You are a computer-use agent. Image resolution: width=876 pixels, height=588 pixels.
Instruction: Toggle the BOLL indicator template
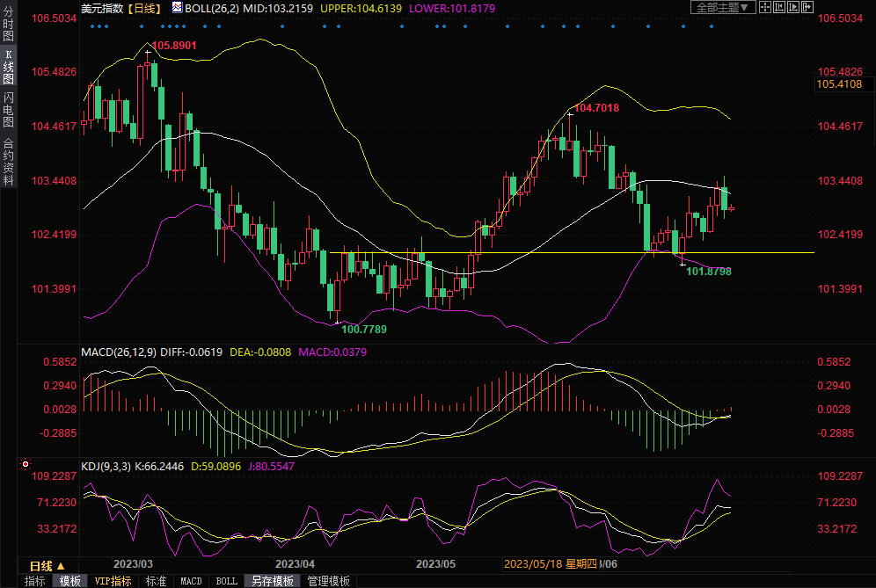(226, 581)
